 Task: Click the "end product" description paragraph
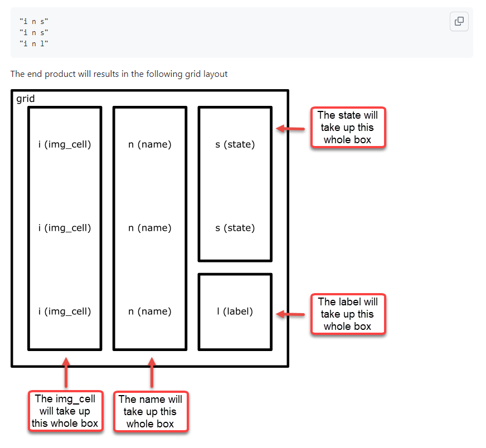coord(119,74)
